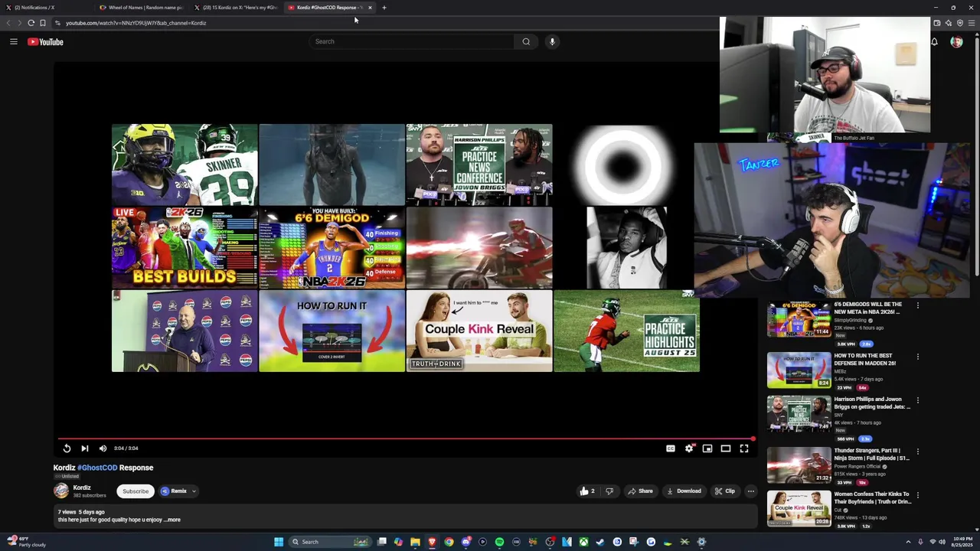Viewport: 980px width, 551px height.
Task: Start voice search with the microphone icon
Action: click(x=552, y=41)
